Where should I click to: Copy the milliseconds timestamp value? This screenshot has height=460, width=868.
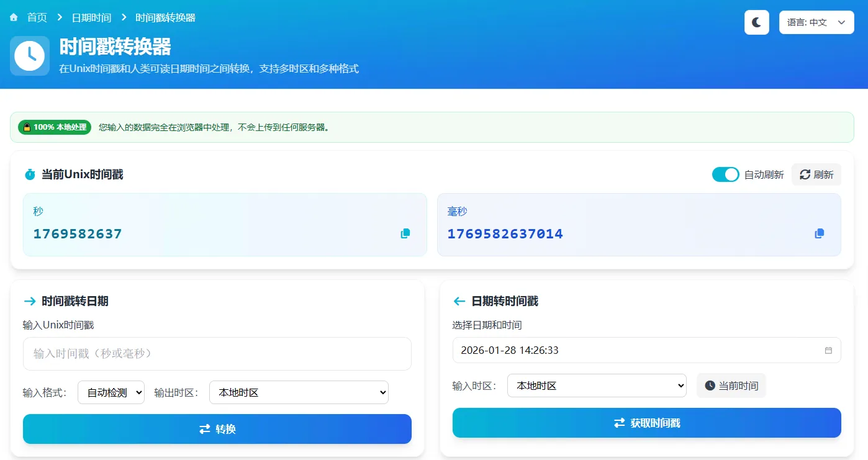click(819, 233)
